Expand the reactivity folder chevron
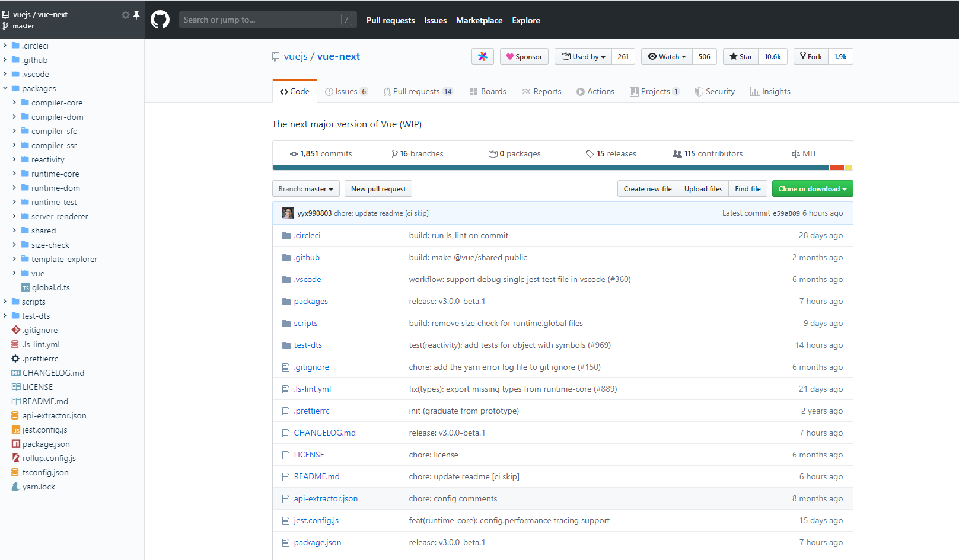This screenshot has width=959, height=560. tap(15, 159)
